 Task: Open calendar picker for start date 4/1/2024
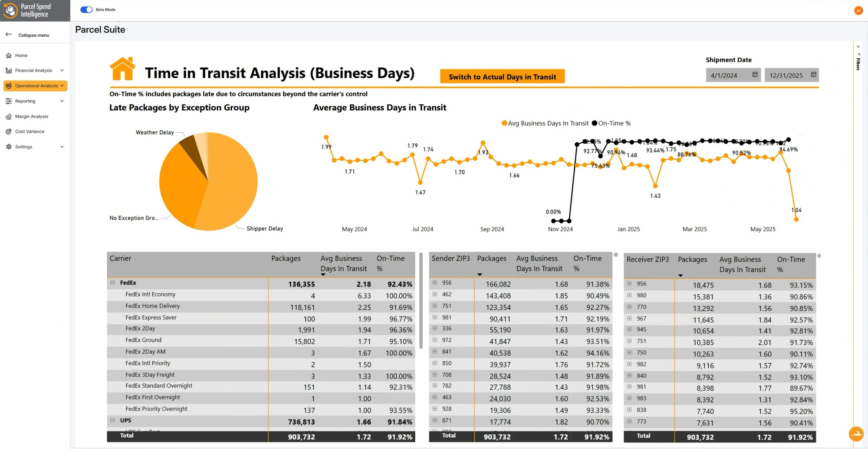755,75
